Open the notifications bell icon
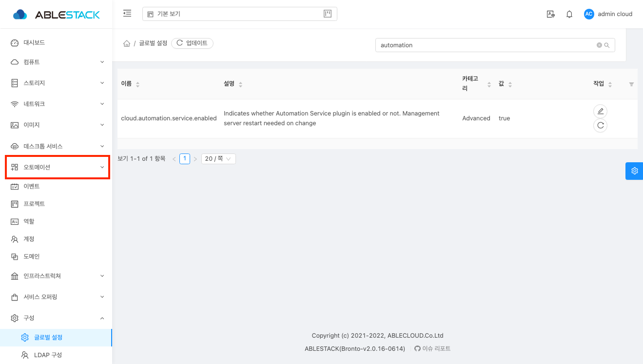The width and height of the screenshot is (643, 364). (x=569, y=14)
